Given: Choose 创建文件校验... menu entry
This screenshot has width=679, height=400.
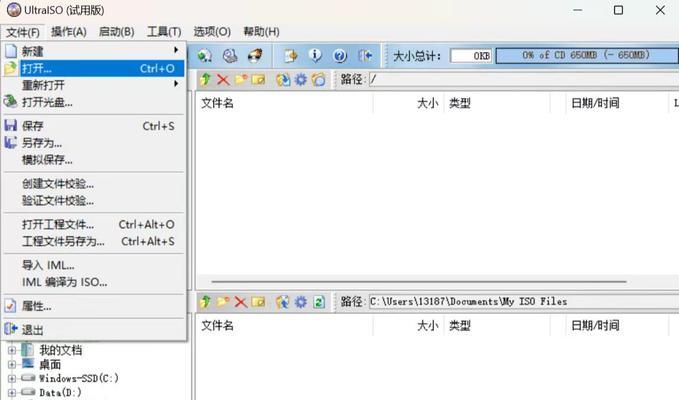Looking at the screenshot, I should 94,184.
